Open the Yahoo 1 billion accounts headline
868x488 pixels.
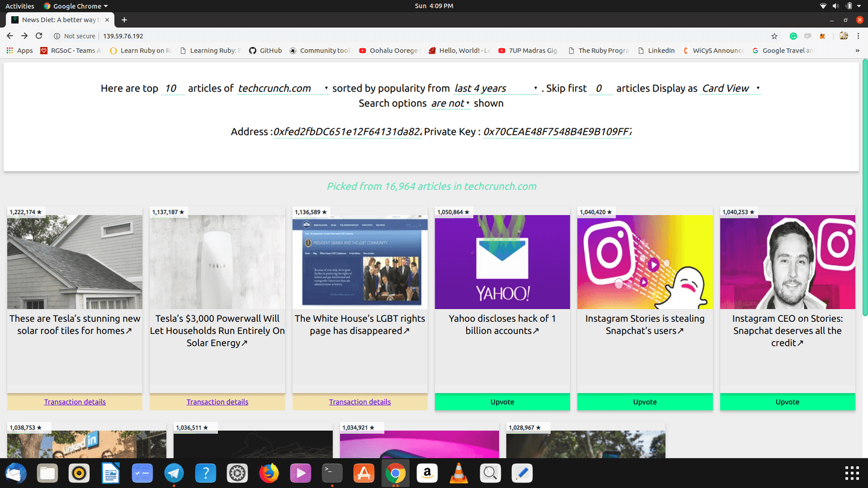[x=502, y=325]
